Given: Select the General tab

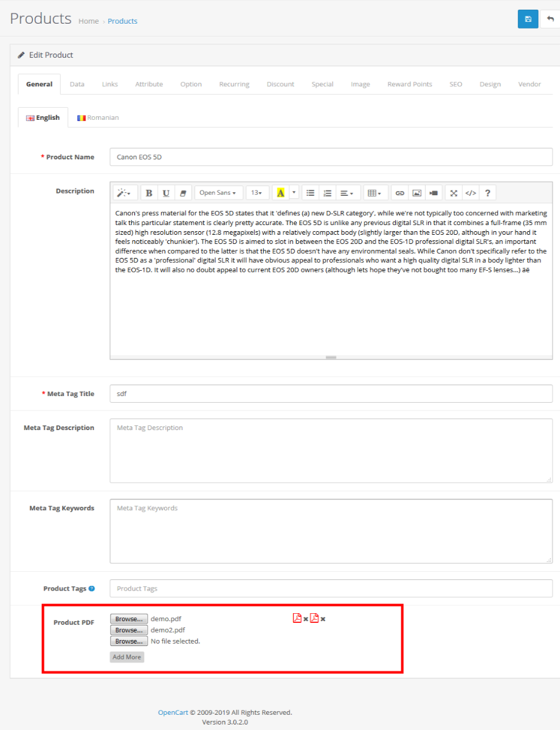Looking at the screenshot, I should 39,84.
